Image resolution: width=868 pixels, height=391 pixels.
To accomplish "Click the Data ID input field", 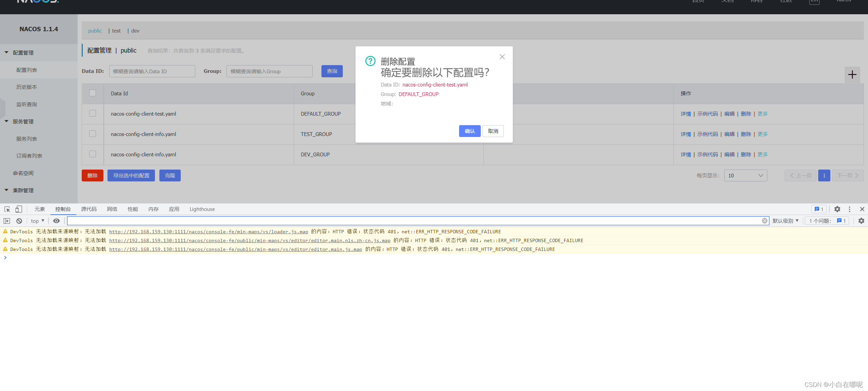I will (x=153, y=71).
